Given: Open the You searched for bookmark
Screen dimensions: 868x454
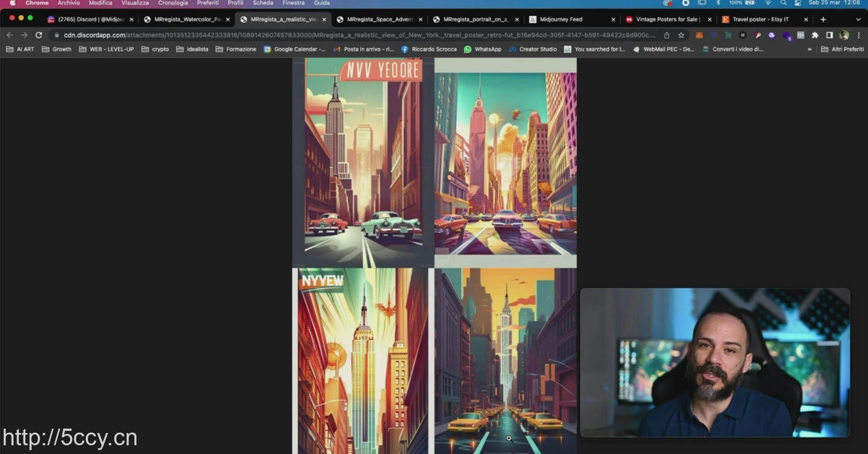Looking at the screenshot, I should [595, 49].
